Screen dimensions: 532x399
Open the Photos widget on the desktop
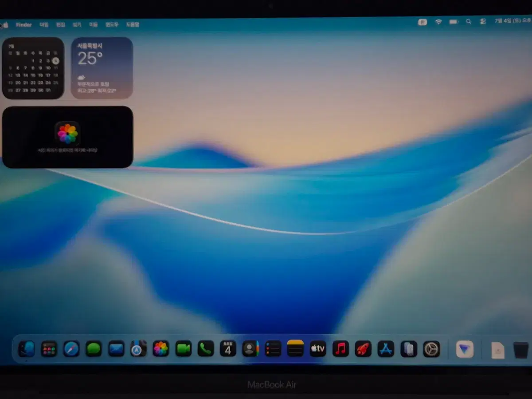point(68,137)
